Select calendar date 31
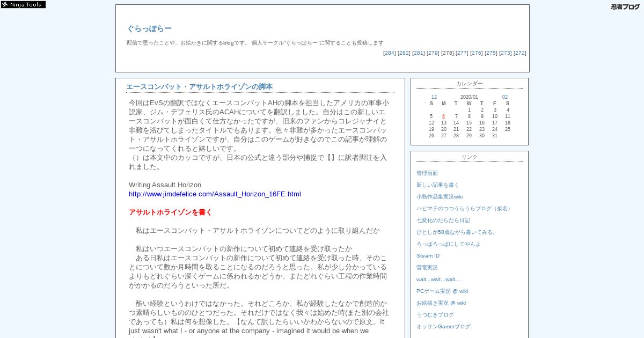This screenshot has width=644, height=338. tap(495, 136)
